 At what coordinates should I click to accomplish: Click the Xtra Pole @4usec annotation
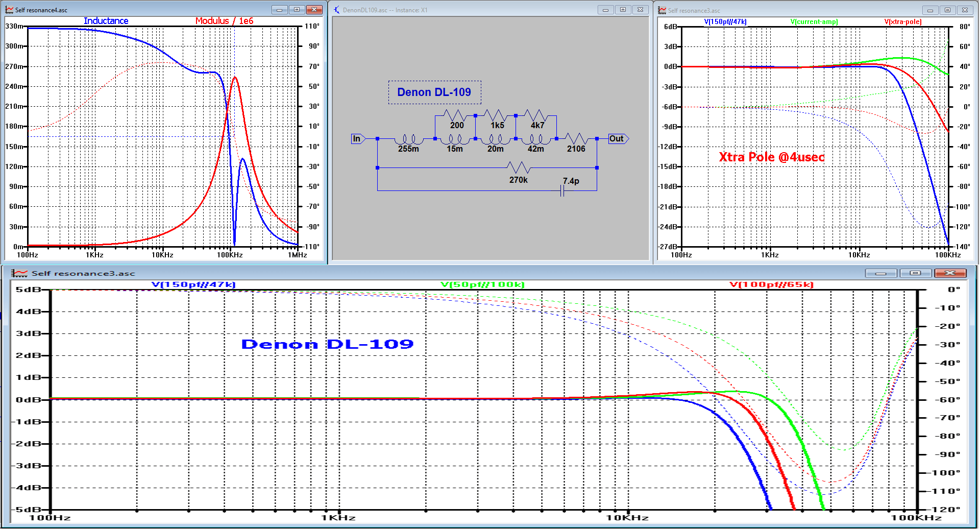click(772, 157)
